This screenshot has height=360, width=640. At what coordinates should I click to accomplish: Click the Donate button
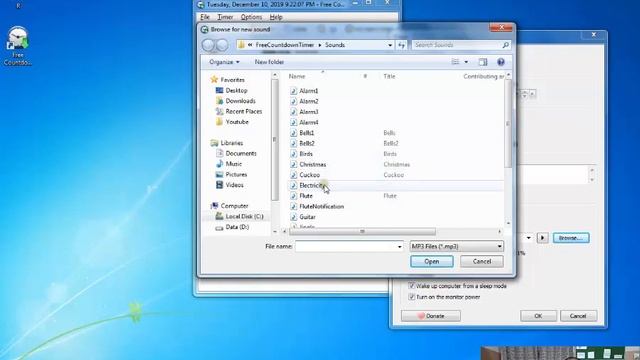click(431, 316)
